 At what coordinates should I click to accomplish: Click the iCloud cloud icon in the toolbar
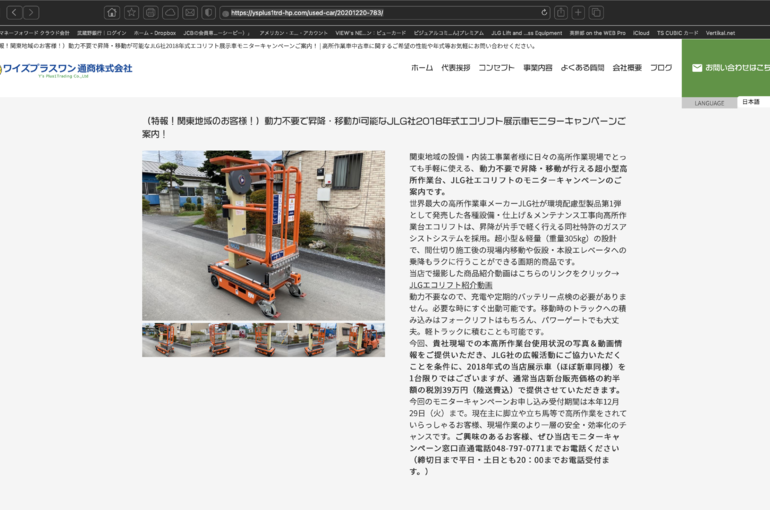pos(170,13)
